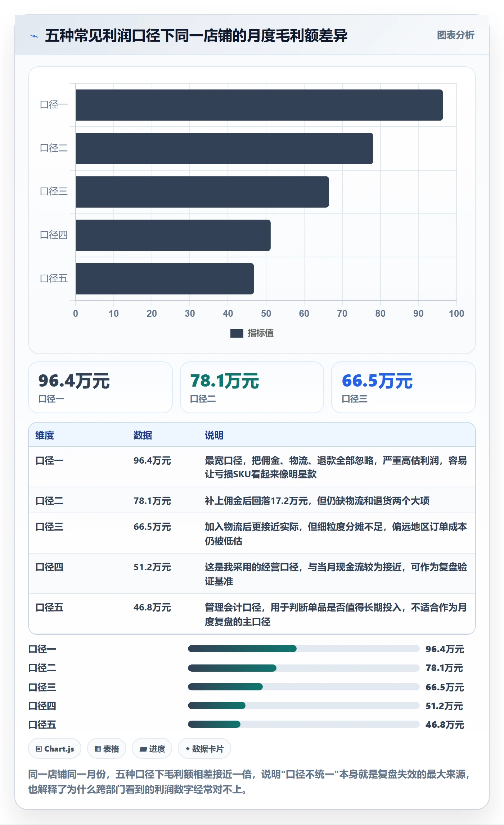504x825 pixels.
Task: Click the 数据 column header
Action: (143, 435)
